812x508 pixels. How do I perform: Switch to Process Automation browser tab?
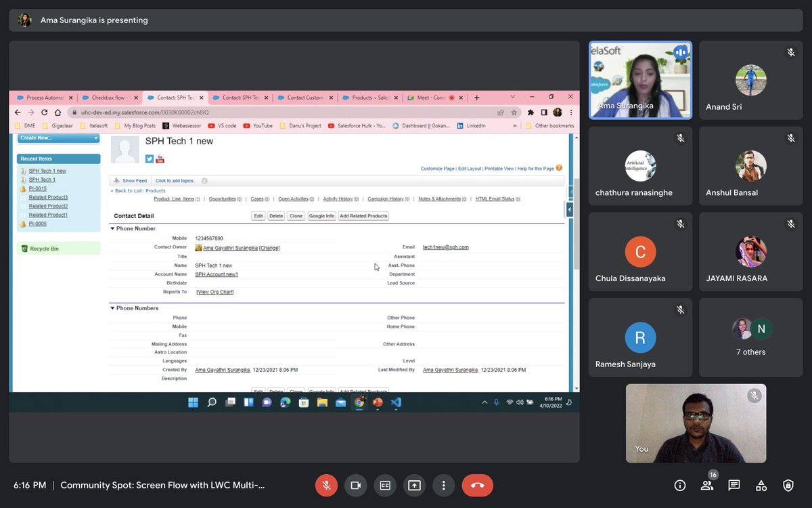tap(45, 98)
